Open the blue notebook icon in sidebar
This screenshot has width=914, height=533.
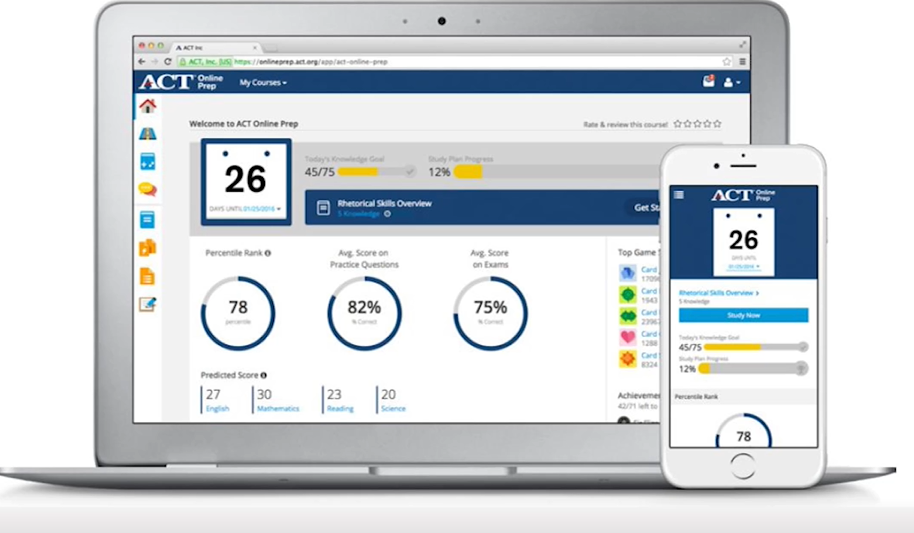[x=147, y=220]
